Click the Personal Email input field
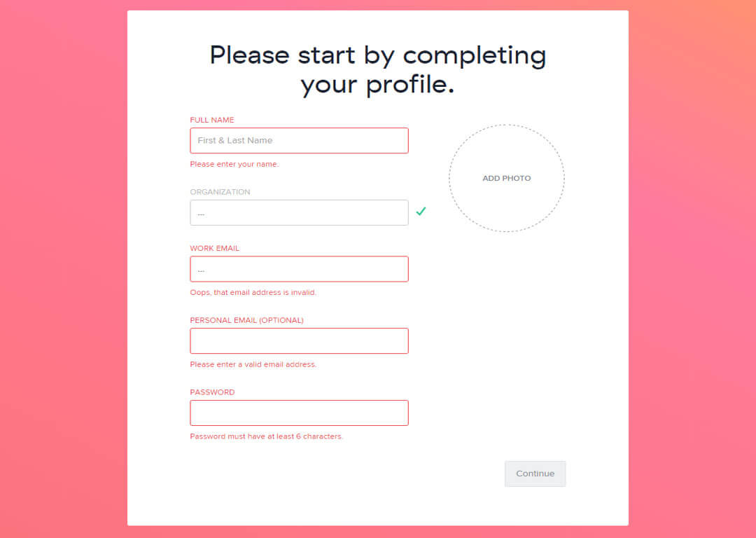This screenshot has width=756, height=538. [299, 340]
